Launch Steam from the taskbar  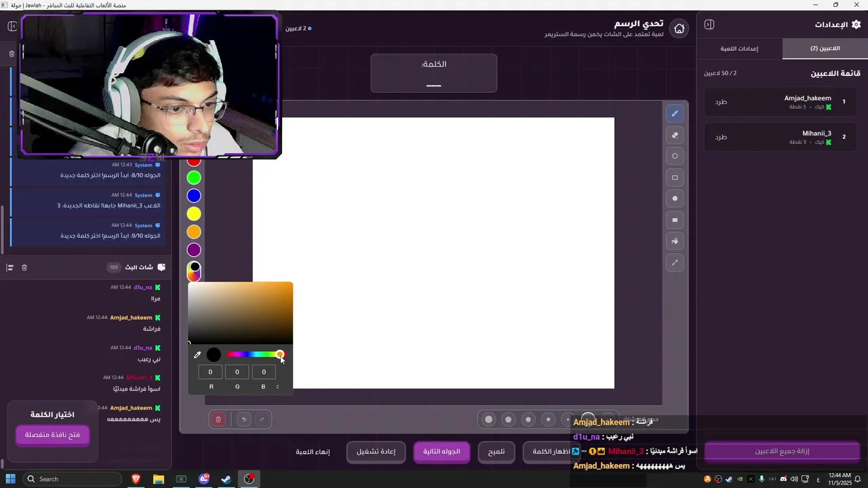coord(226,479)
